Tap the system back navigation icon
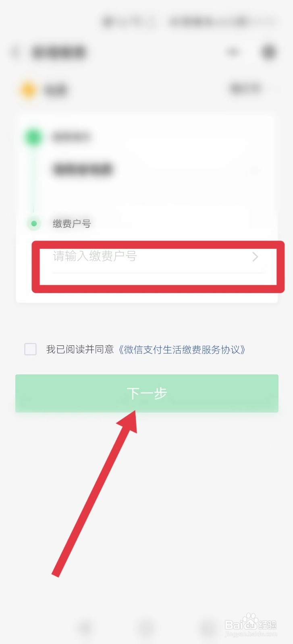 85,628
